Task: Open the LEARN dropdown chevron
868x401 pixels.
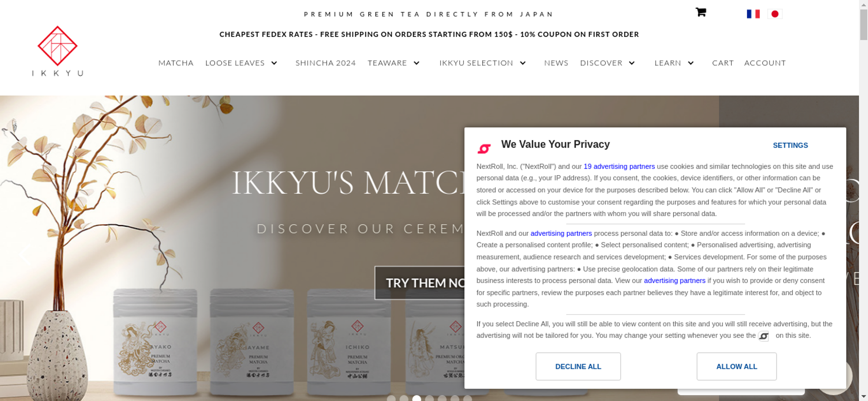Action: click(690, 63)
